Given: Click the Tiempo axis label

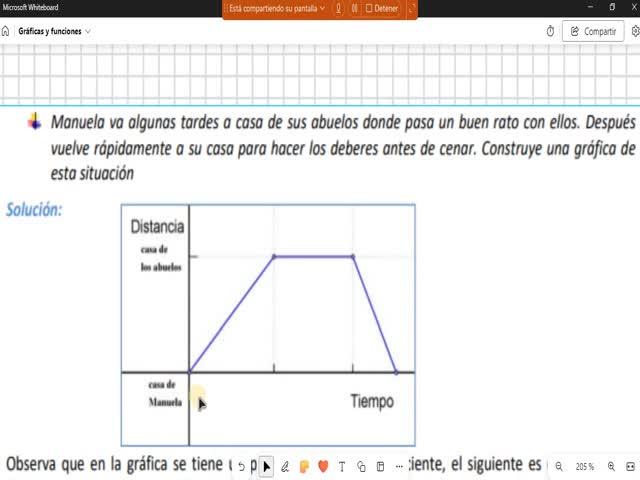Looking at the screenshot, I should 372,402.
